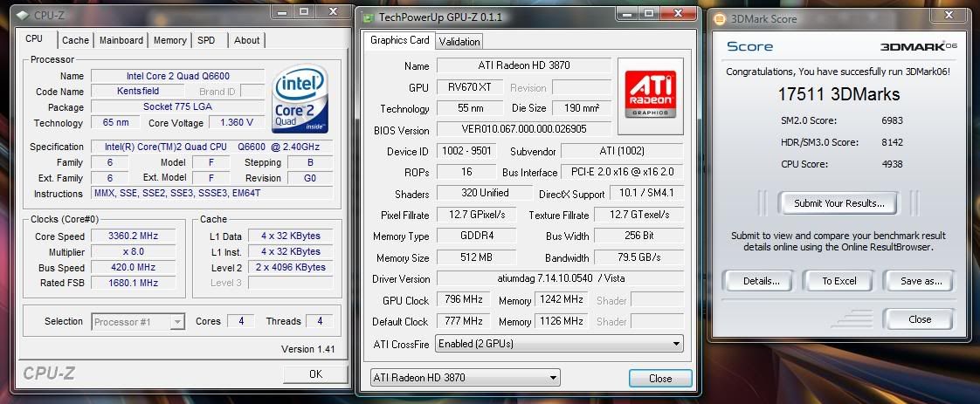Click the Save as button
Viewport: 980px width, 404px height.
(x=921, y=281)
